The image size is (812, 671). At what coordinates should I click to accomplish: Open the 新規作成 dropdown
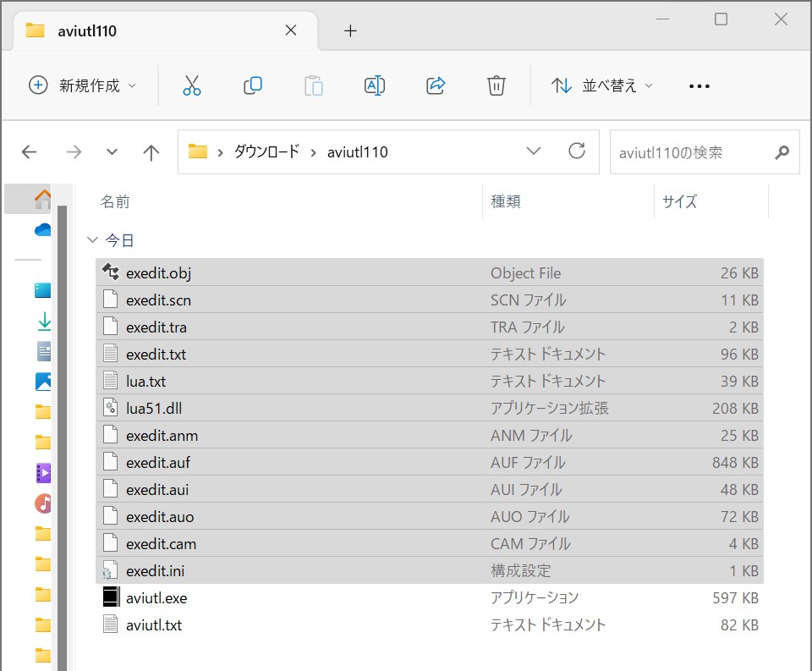(x=82, y=85)
